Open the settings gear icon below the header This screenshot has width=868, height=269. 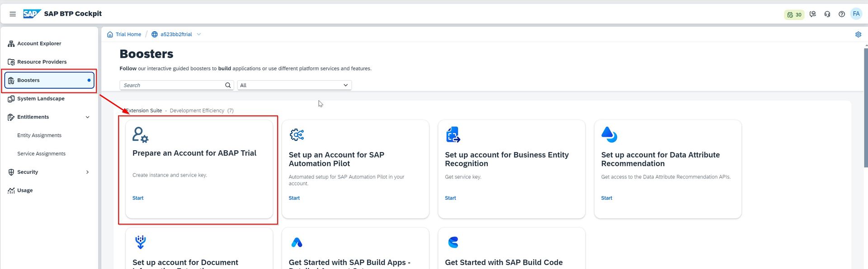[859, 34]
